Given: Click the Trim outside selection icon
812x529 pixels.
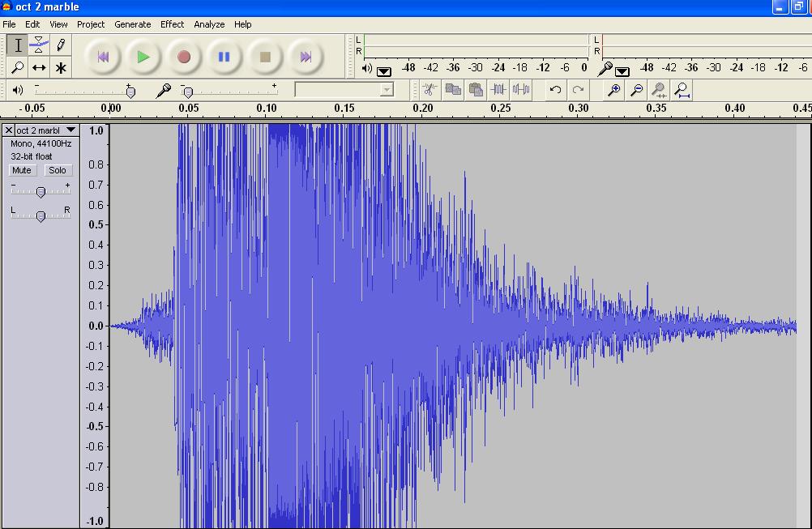Looking at the screenshot, I should click(x=499, y=89).
